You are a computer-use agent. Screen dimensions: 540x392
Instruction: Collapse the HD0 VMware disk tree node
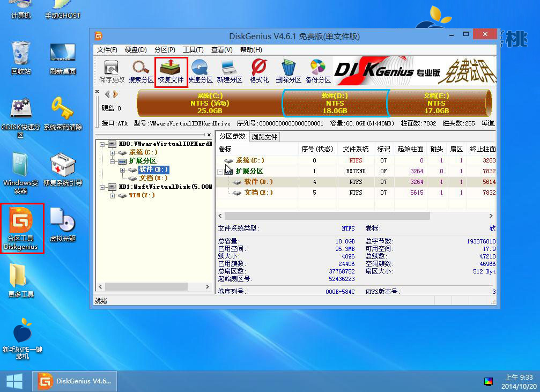pyautogui.click(x=102, y=144)
